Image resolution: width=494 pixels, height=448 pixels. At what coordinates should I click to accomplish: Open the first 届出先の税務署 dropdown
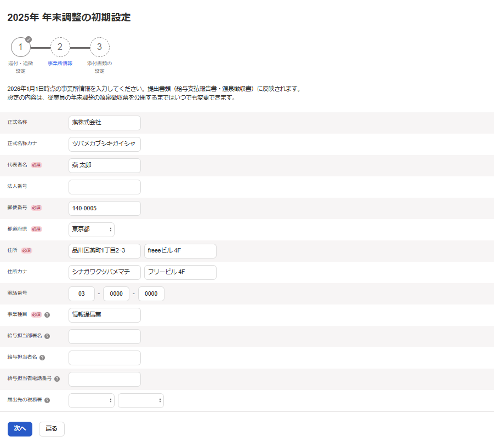click(x=92, y=400)
